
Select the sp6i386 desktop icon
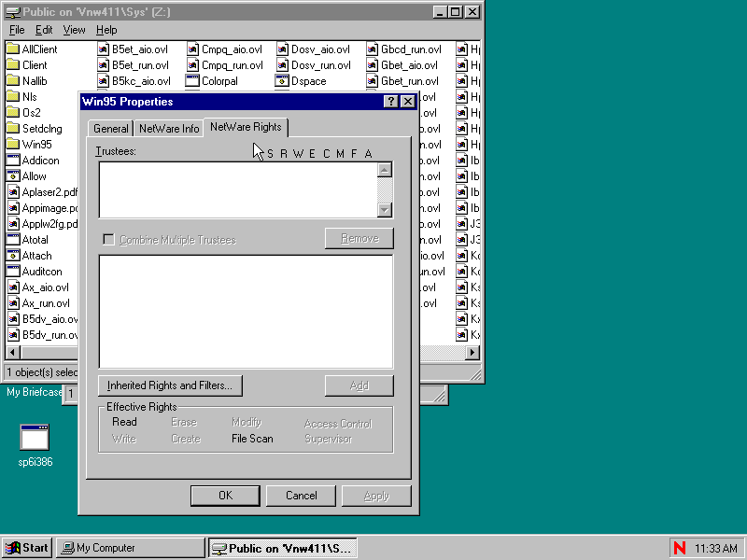[35, 437]
